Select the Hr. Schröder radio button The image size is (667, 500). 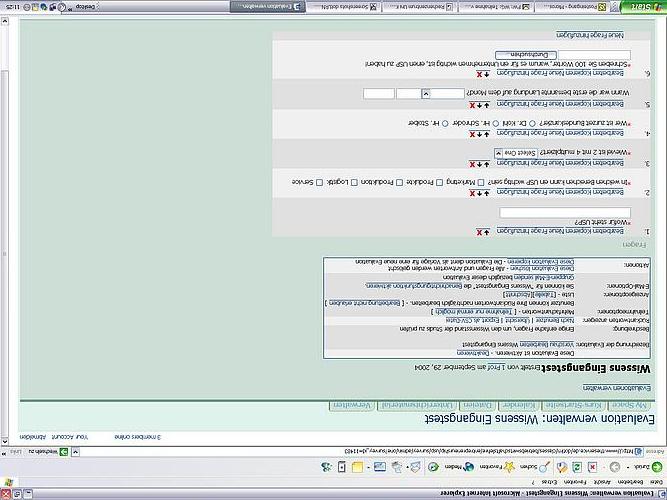pos(496,123)
